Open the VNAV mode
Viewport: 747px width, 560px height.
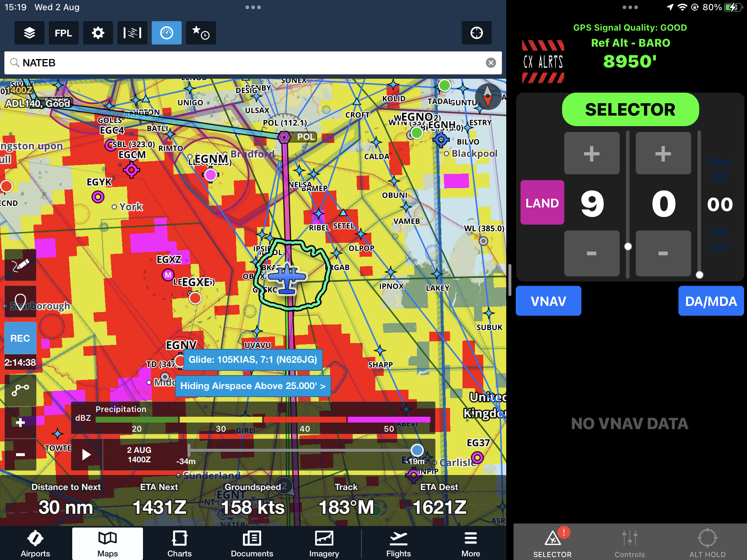(548, 301)
